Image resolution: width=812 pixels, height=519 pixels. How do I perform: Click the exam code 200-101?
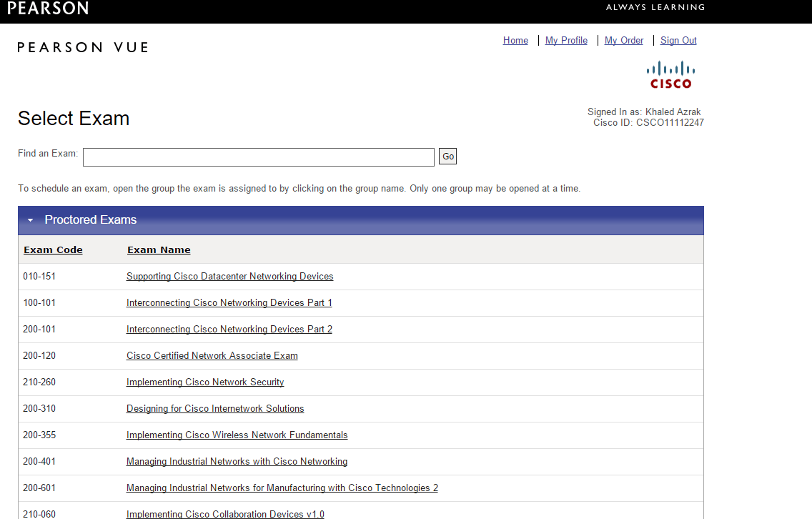point(39,330)
